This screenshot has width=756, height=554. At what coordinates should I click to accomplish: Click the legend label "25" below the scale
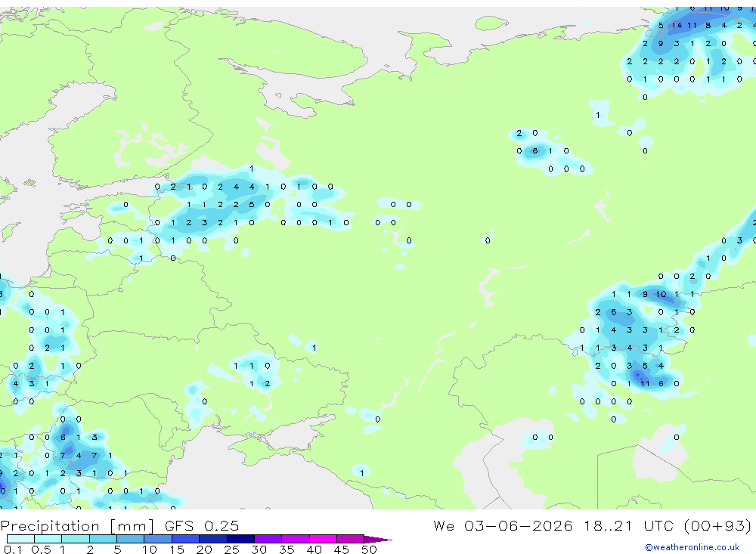click(x=231, y=549)
